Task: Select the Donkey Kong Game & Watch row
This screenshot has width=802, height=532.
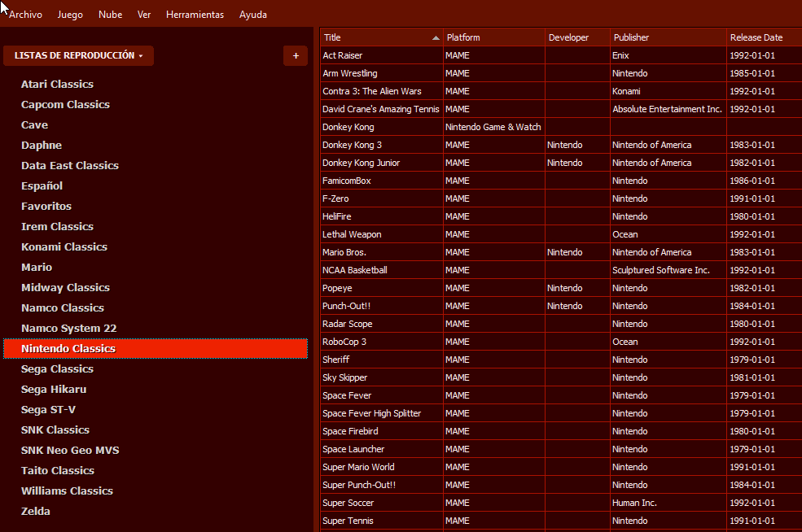Action: click(561, 127)
